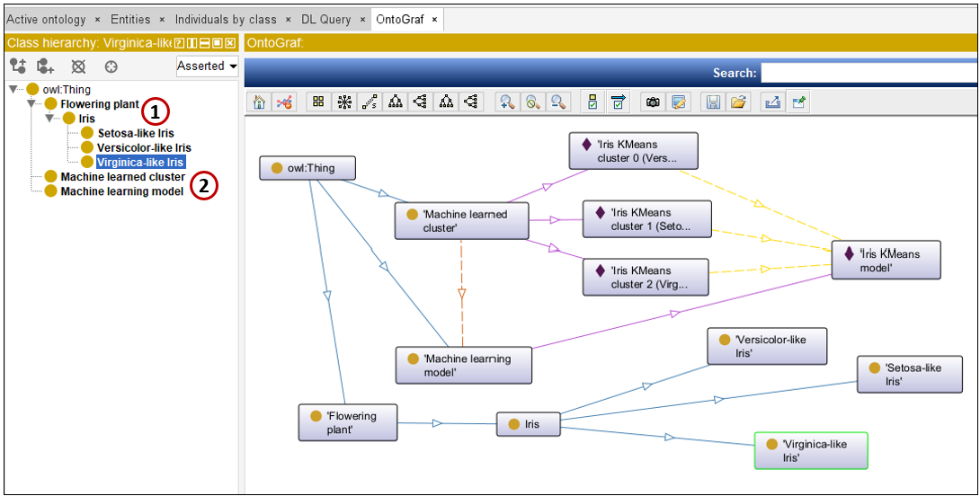Open the Individuals by class tab
The width and height of the screenshot is (980, 496).
click(x=226, y=20)
